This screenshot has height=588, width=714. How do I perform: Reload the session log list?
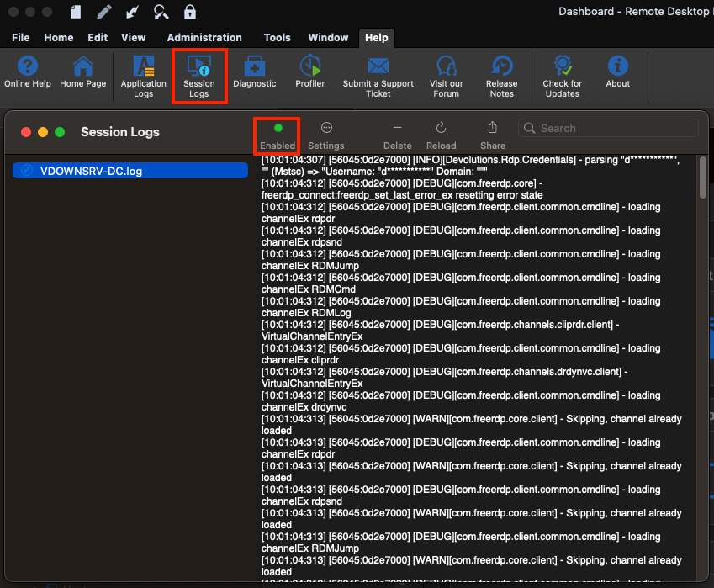(441, 136)
